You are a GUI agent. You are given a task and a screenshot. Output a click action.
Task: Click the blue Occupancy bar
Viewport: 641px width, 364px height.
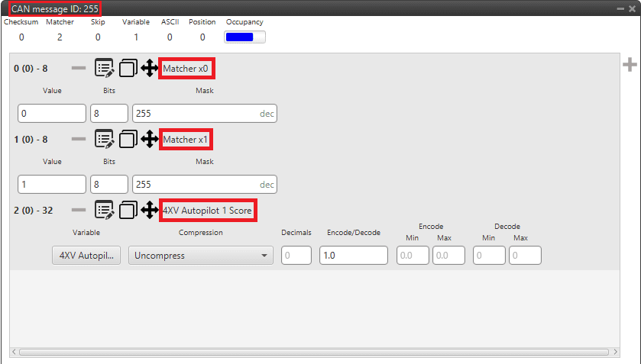244,37
